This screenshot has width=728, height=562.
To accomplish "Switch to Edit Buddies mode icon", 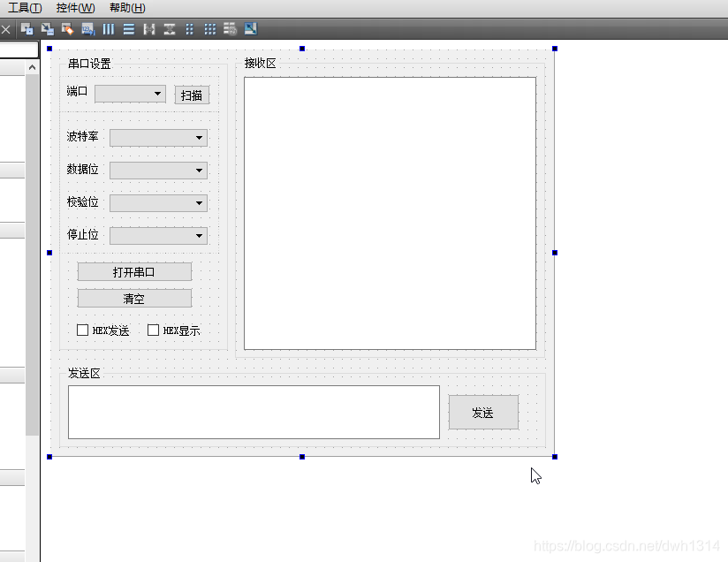I will [68, 29].
